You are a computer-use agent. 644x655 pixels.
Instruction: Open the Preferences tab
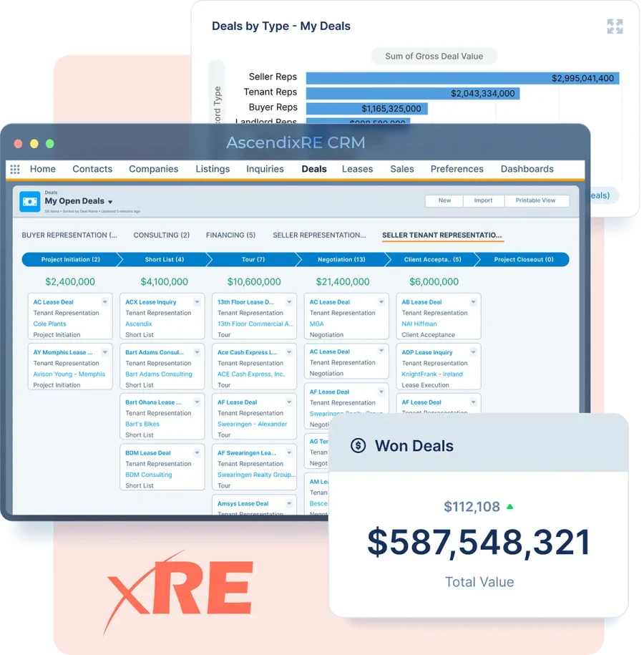[457, 169]
